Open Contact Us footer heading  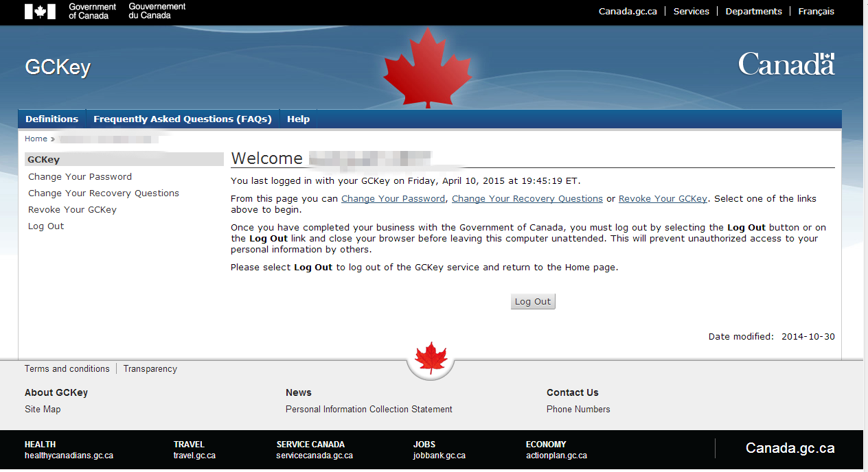tap(573, 392)
